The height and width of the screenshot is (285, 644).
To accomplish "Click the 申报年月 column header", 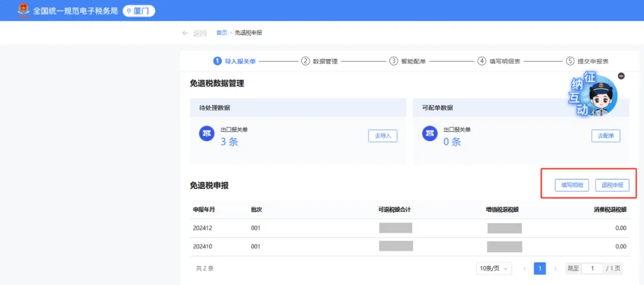I will coord(204,209).
